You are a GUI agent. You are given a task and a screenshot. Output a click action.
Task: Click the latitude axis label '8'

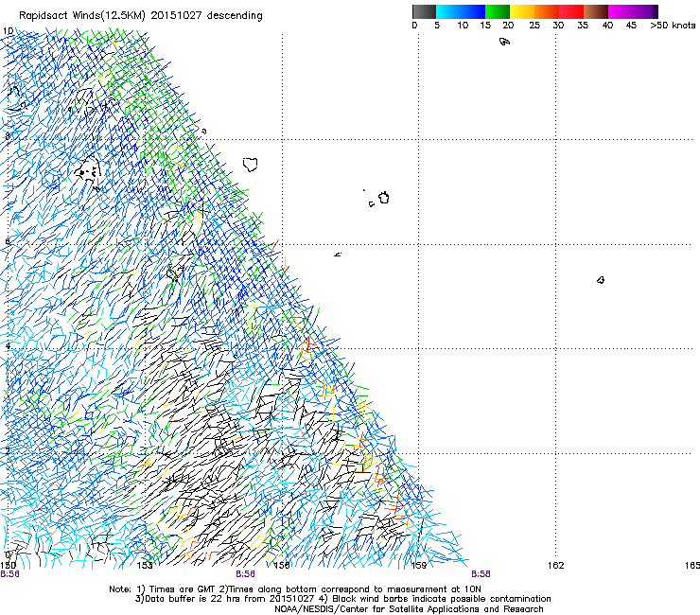(x=8, y=136)
